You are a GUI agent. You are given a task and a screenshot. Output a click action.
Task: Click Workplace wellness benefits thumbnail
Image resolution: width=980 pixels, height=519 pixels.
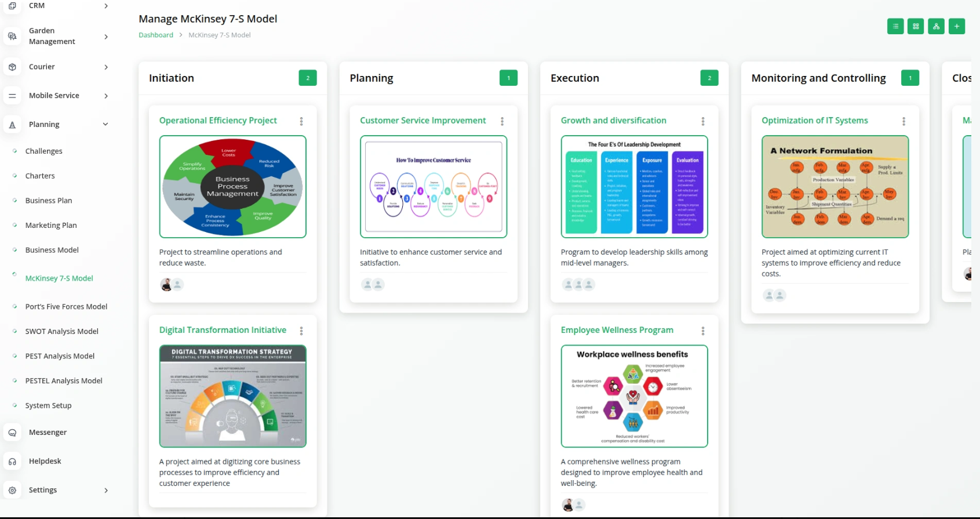pyautogui.click(x=635, y=396)
